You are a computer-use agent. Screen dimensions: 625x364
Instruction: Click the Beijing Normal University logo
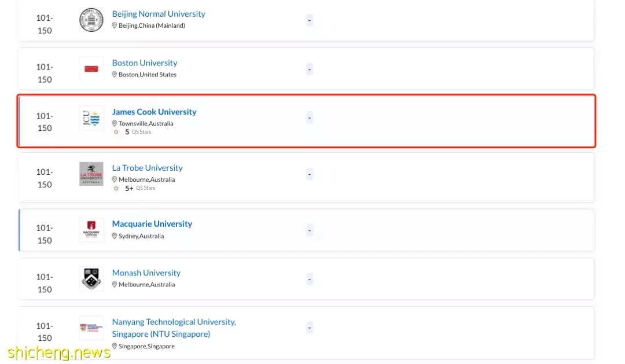click(91, 20)
